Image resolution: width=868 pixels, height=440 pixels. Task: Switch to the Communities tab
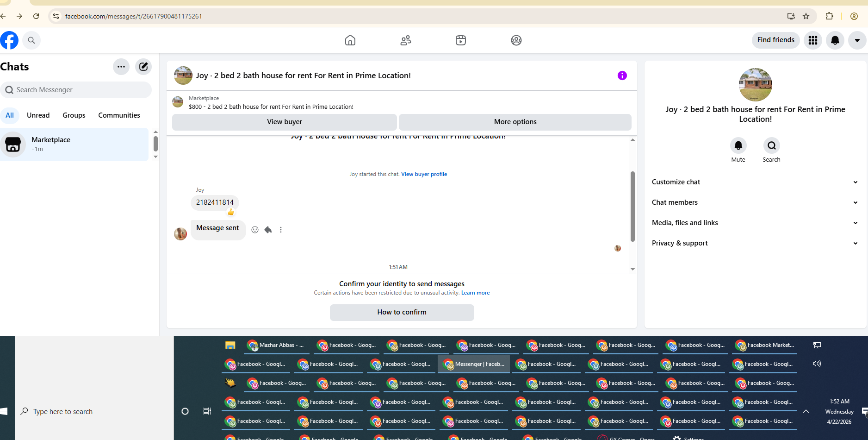(119, 115)
